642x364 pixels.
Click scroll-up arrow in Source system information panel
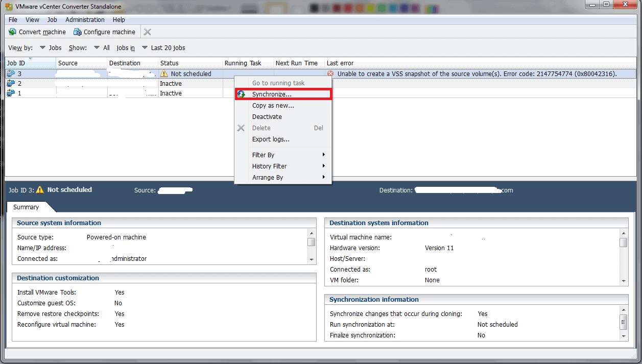pos(312,232)
